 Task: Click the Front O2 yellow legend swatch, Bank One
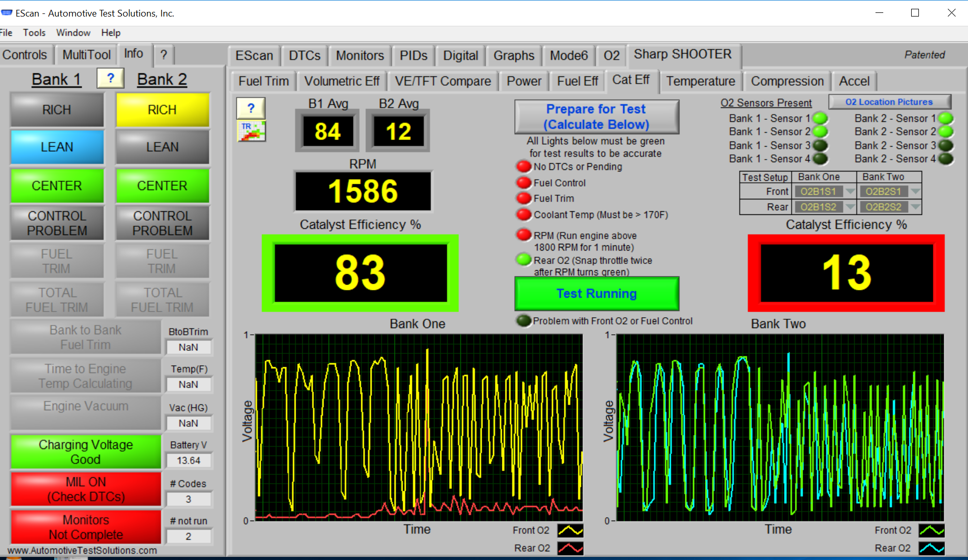coord(571,531)
